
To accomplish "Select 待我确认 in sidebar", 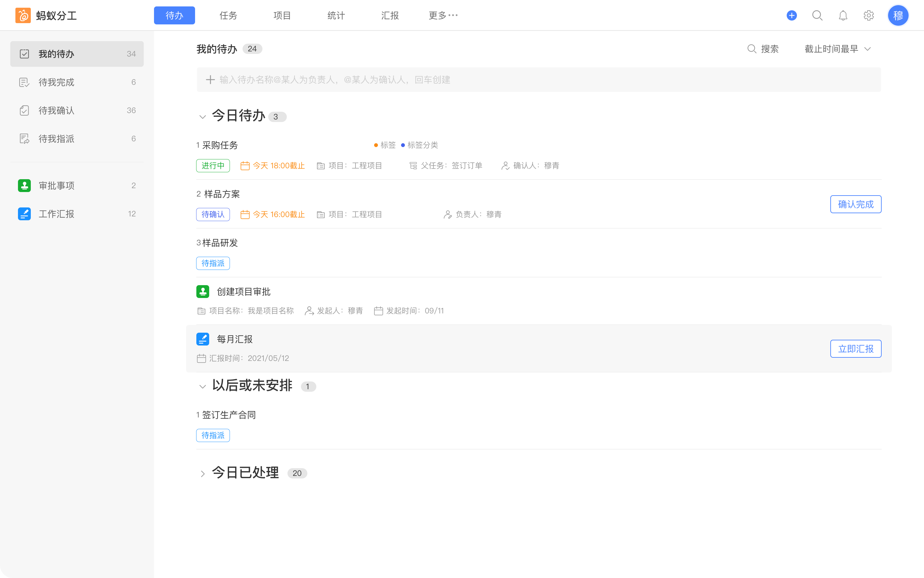I will 77,110.
